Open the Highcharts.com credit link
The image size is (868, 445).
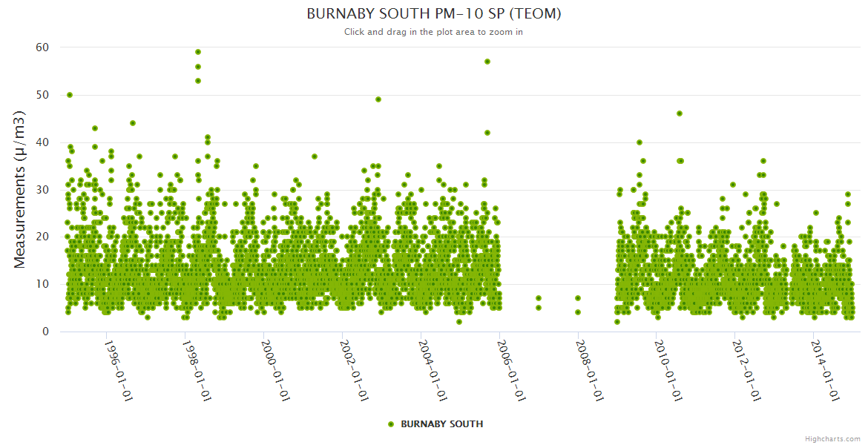point(832,438)
